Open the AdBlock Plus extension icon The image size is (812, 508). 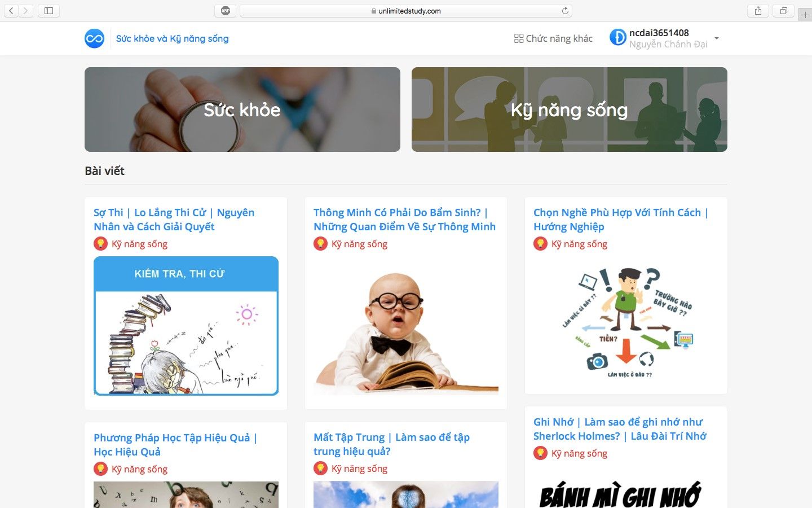point(226,11)
